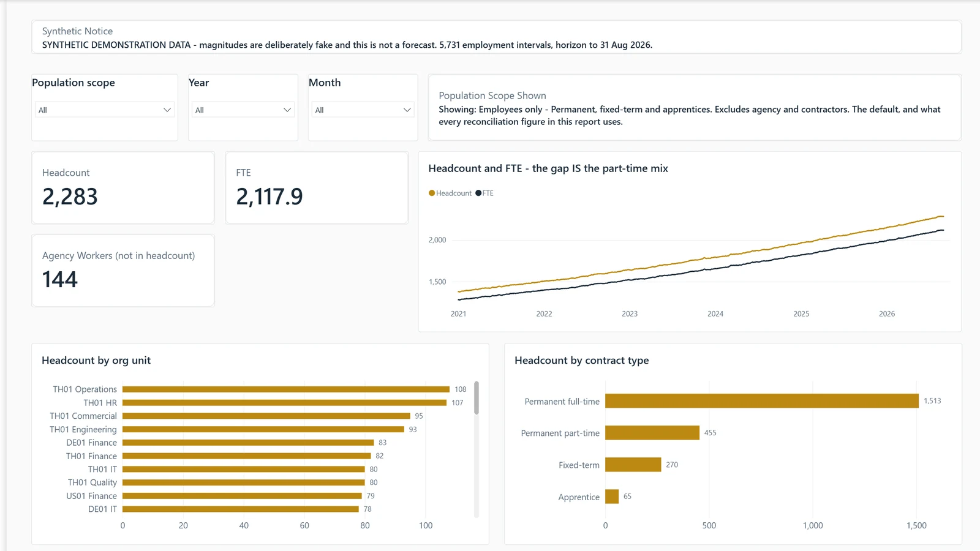
Task: Click the 2024 label on the line chart axis
Action: (x=715, y=313)
